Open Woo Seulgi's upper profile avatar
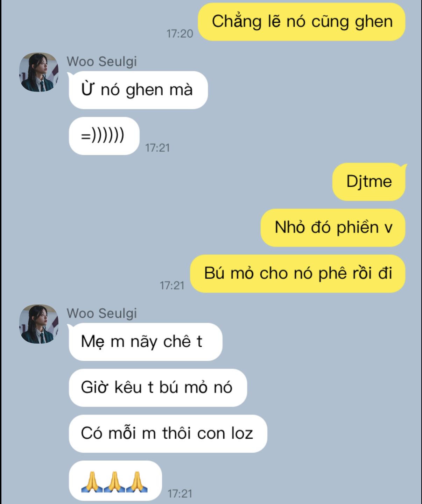422x504 pixels. [38, 72]
